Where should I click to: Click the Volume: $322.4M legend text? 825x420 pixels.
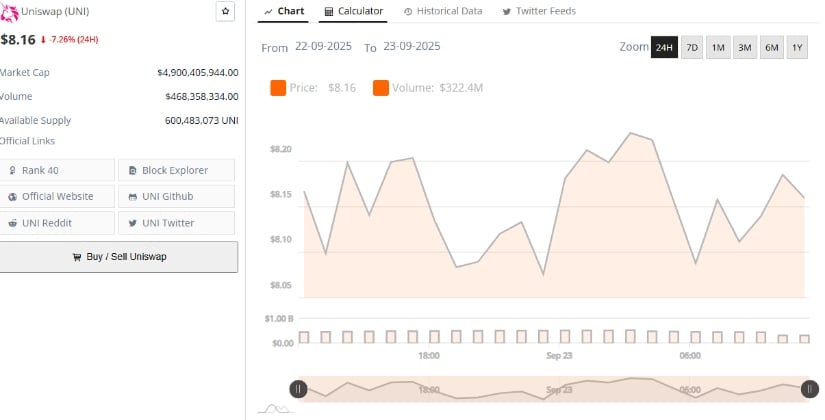coord(437,88)
